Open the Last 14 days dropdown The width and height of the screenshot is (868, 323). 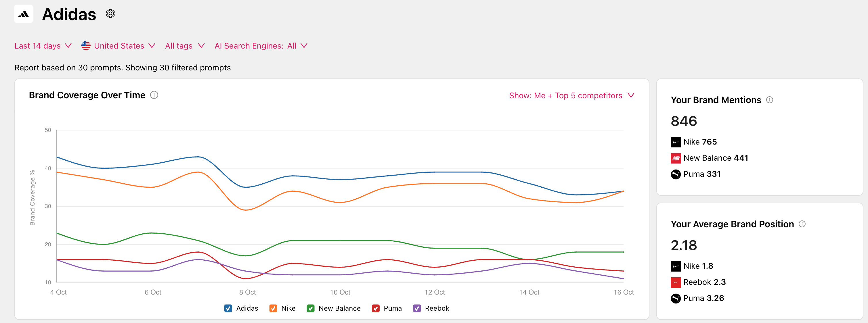43,46
